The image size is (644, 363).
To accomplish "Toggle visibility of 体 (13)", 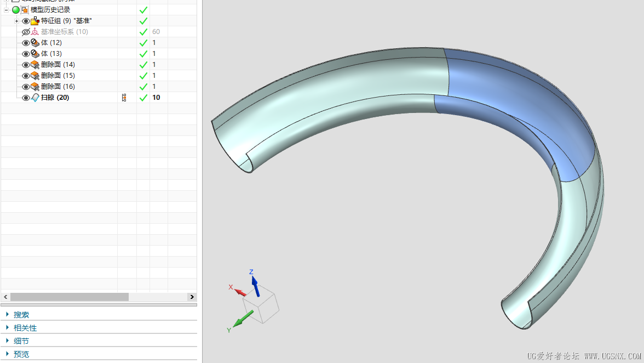I will (25, 54).
